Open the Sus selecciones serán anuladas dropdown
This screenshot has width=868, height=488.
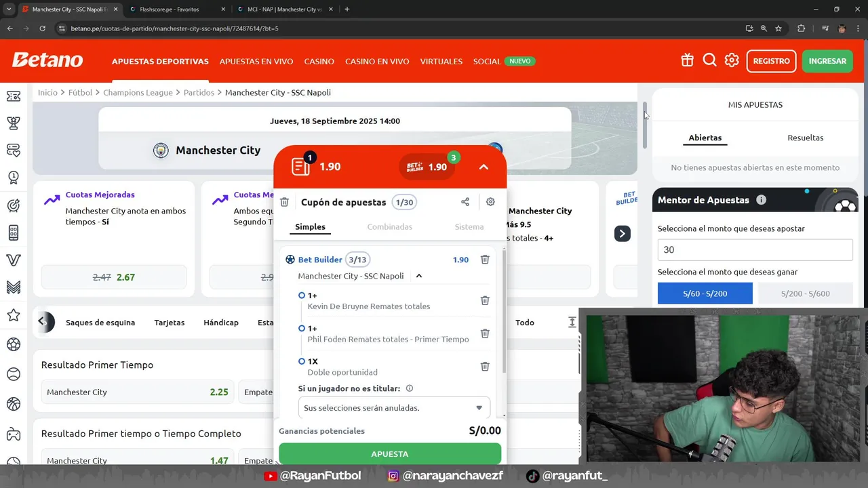(x=394, y=408)
